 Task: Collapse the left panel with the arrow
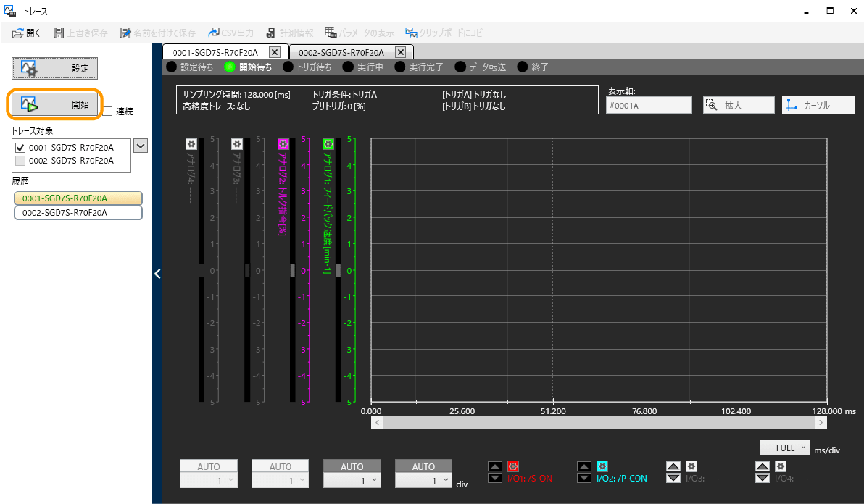point(157,274)
